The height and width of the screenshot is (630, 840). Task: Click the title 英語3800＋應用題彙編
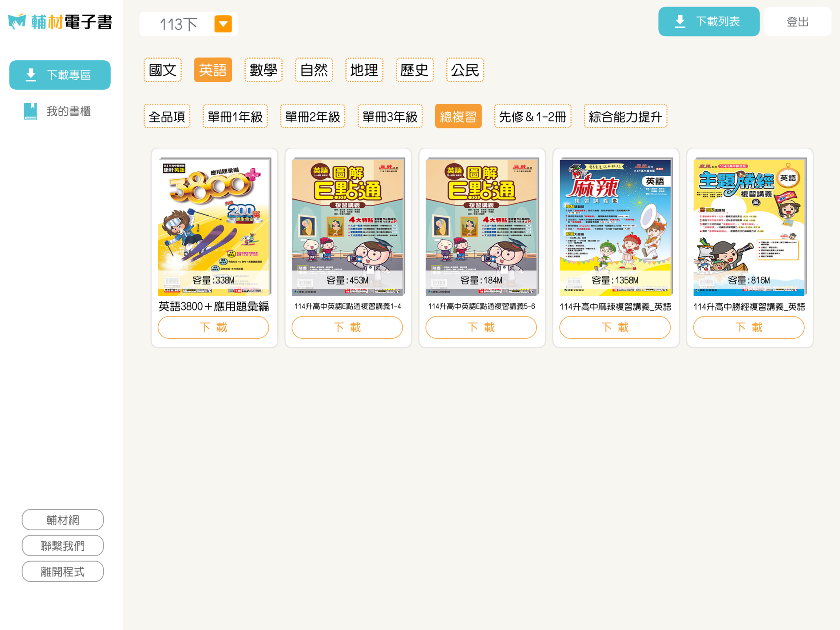click(213, 306)
